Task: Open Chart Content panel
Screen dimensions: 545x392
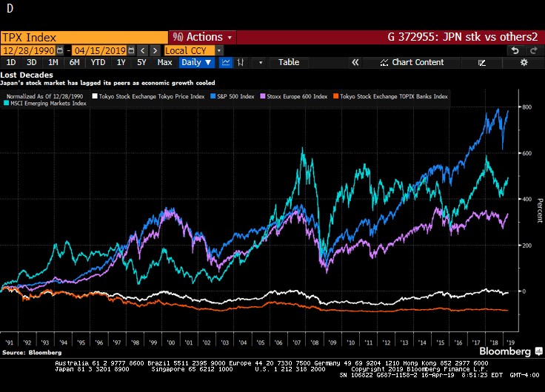Action: 412,62
